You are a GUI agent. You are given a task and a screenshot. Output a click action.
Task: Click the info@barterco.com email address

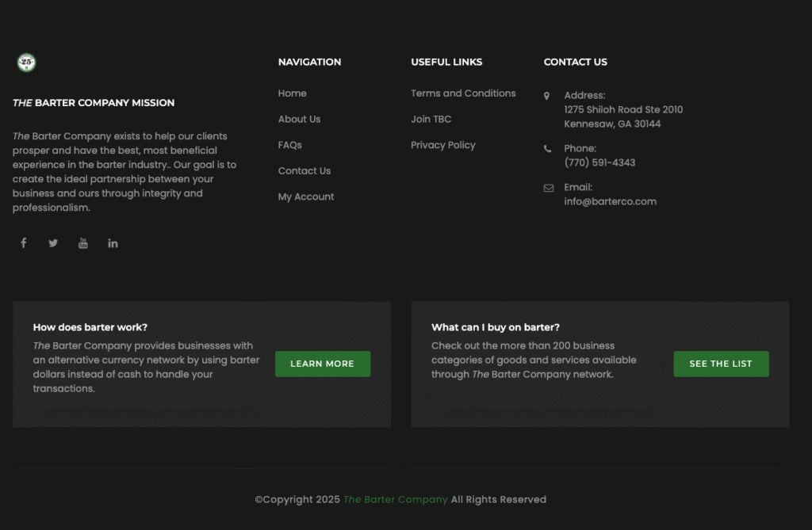tap(610, 201)
